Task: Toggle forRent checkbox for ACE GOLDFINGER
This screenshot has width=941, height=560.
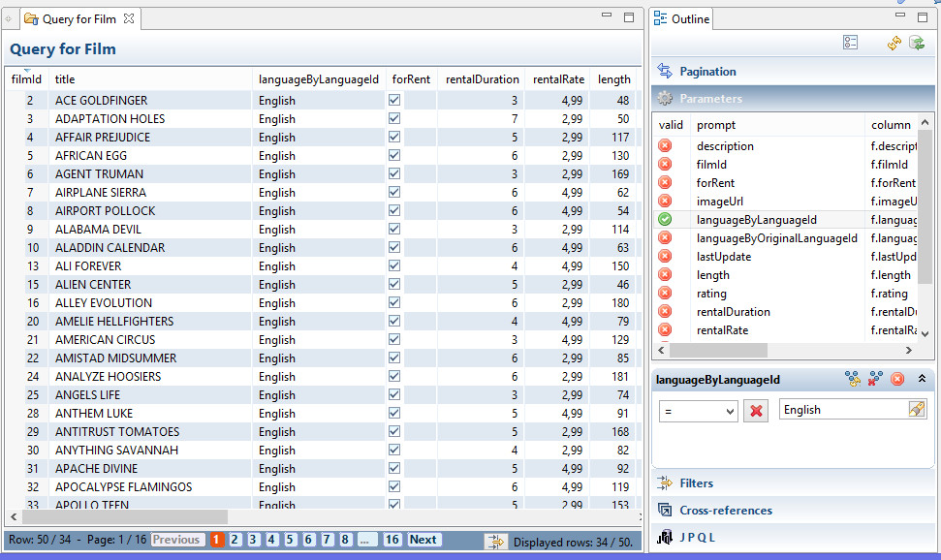Action: click(x=394, y=101)
